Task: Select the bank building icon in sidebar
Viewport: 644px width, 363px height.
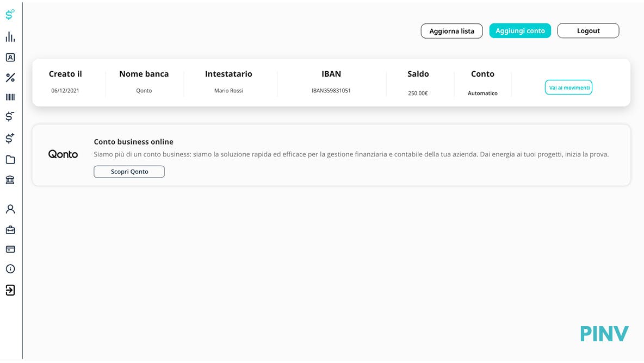Action: tap(10, 180)
